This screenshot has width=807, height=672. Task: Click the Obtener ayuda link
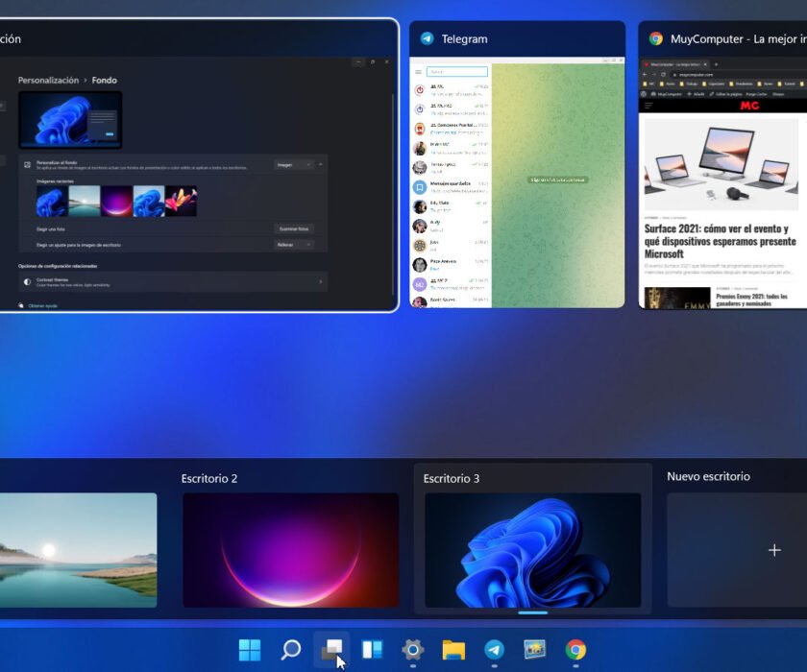pos(42,306)
